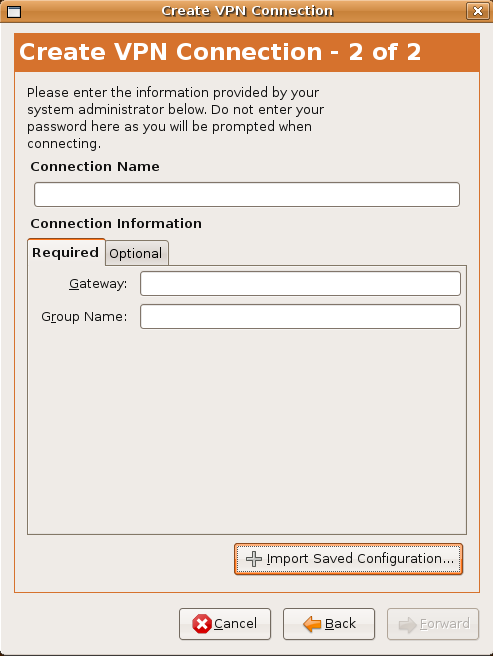
Task: Click the orange back arrow icon
Action: click(x=312, y=624)
